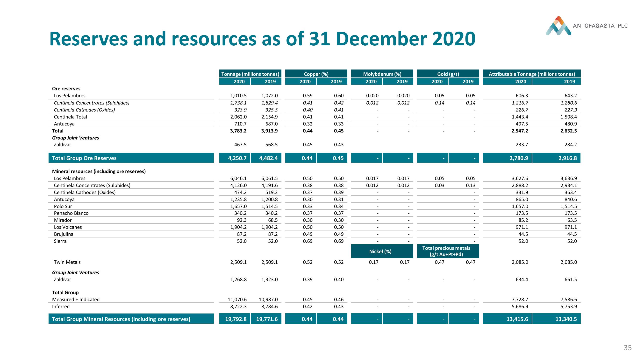The width and height of the screenshot is (644, 362).
Task: Click the 0.020 molybdenum 2020 value
Action: [x=372, y=95]
